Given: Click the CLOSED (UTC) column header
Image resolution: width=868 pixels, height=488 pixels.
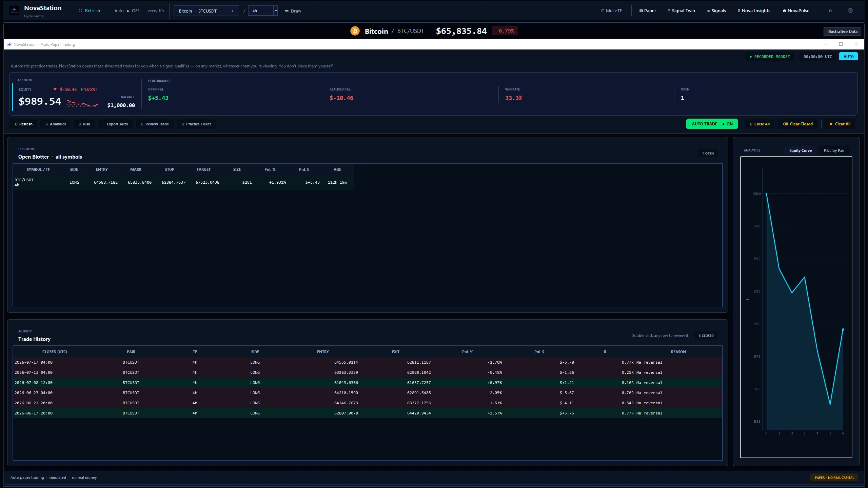Looking at the screenshot, I should pyautogui.click(x=55, y=352).
